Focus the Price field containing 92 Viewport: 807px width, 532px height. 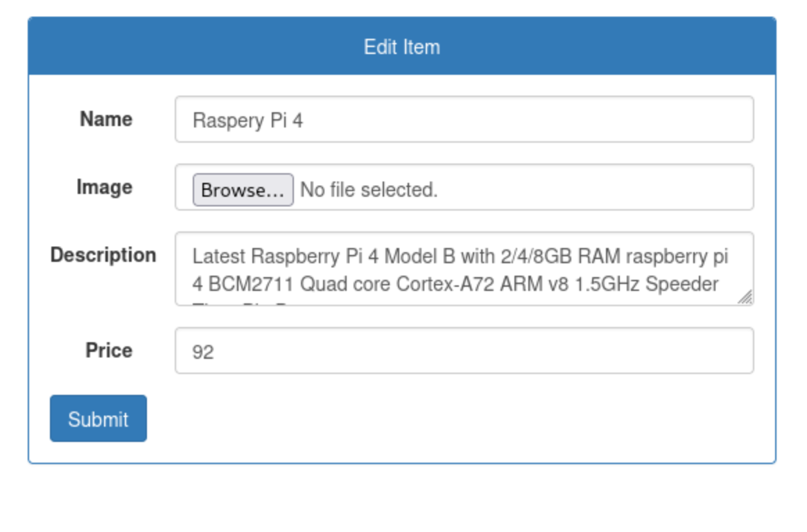tap(463, 351)
